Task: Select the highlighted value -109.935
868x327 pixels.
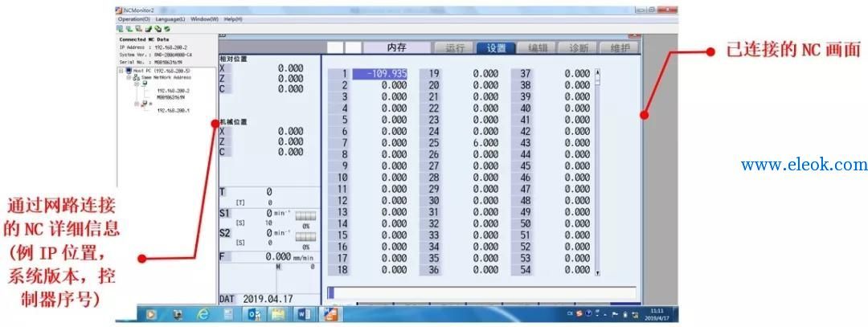Action: [380, 74]
